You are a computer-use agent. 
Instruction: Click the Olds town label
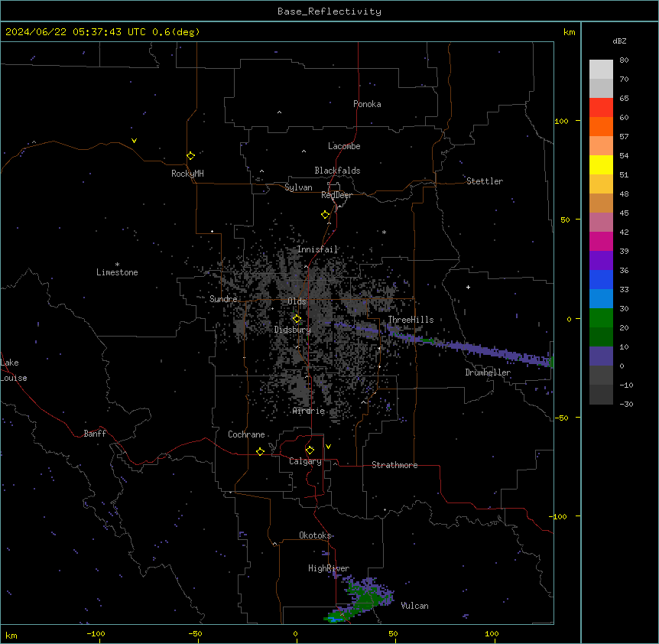297,301
